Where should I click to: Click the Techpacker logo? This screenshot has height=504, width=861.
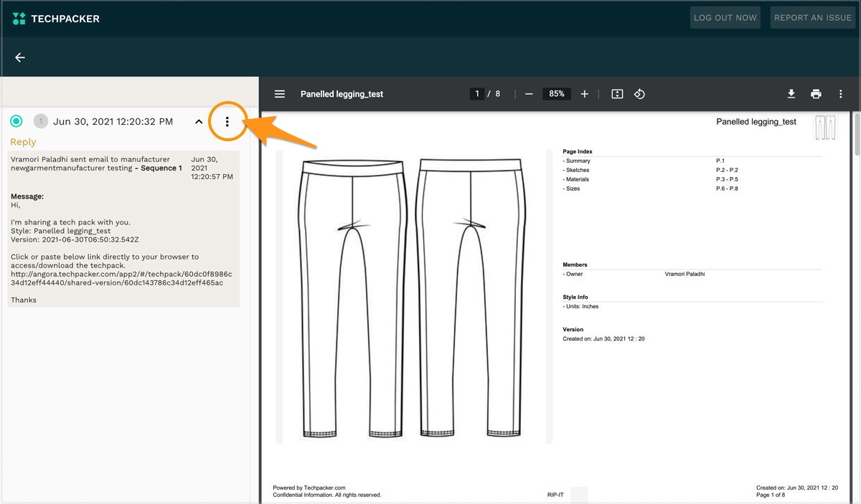coord(56,19)
